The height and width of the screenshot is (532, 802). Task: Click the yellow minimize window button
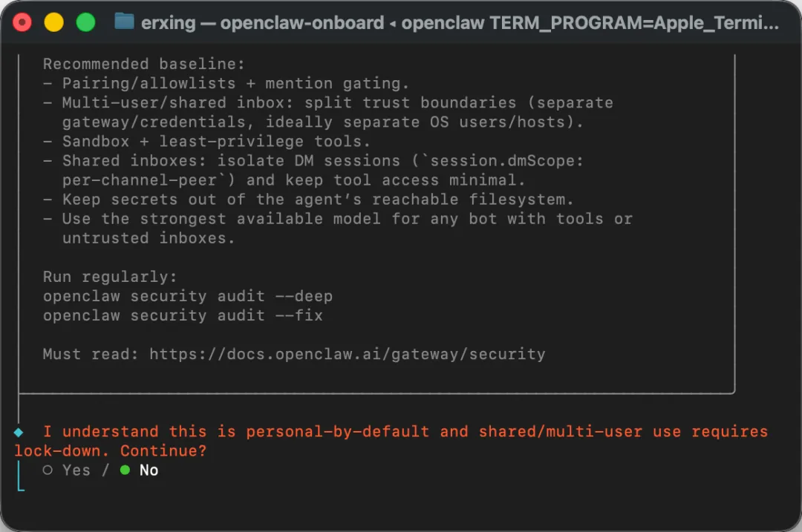click(53, 22)
